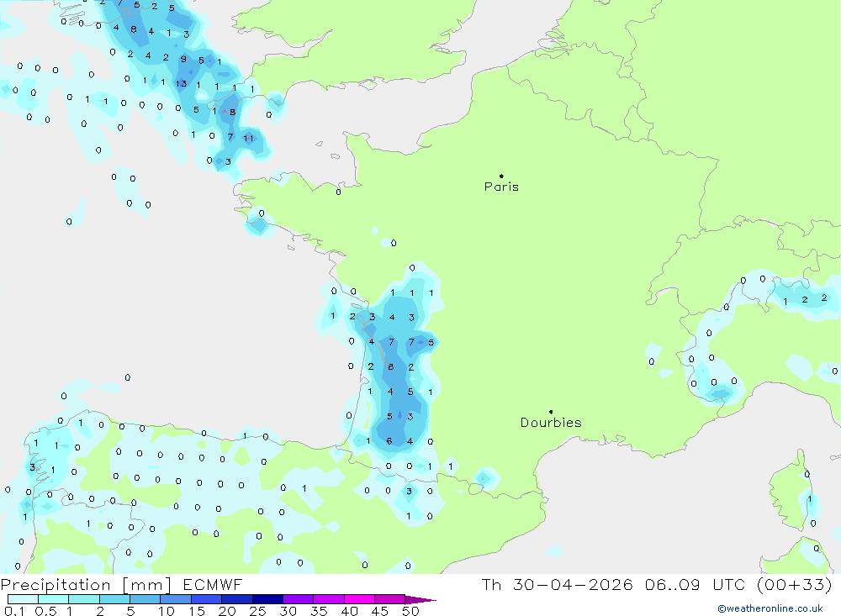Select the 1–2 mm legend swatch

[84, 599]
